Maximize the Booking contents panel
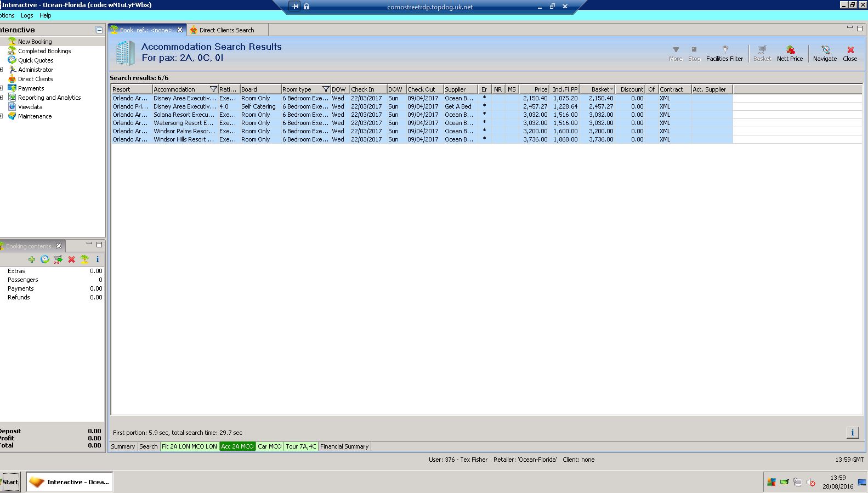 point(99,244)
